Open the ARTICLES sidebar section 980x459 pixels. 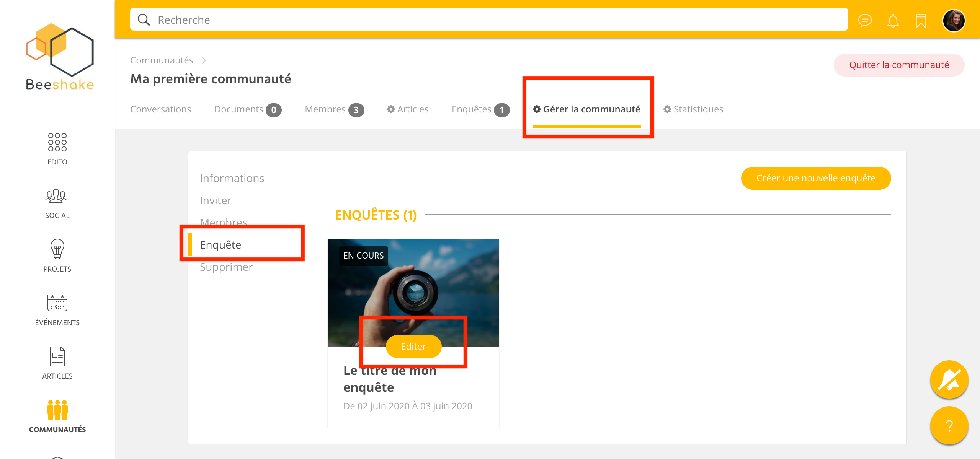(57, 363)
